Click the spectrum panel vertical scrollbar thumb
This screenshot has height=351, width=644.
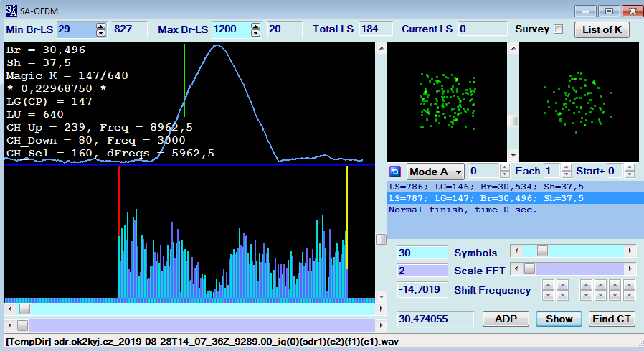pyautogui.click(x=381, y=239)
